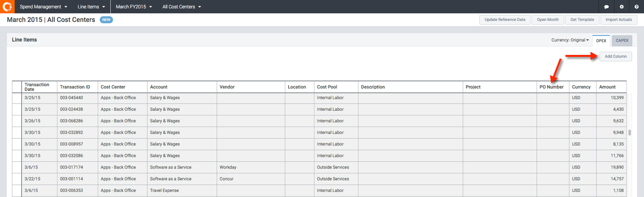This screenshot has height=197, width=644.
Task: Open the All Cost Centers dropdown
Action: click(181, 7)
